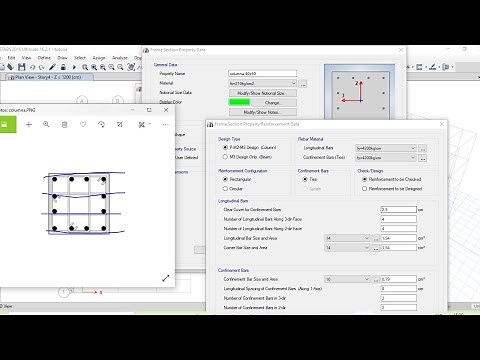Screen dimensions: 480x360
Task: Select M3 Design Only (Beam) radio button
Action: tap(225, 157)
